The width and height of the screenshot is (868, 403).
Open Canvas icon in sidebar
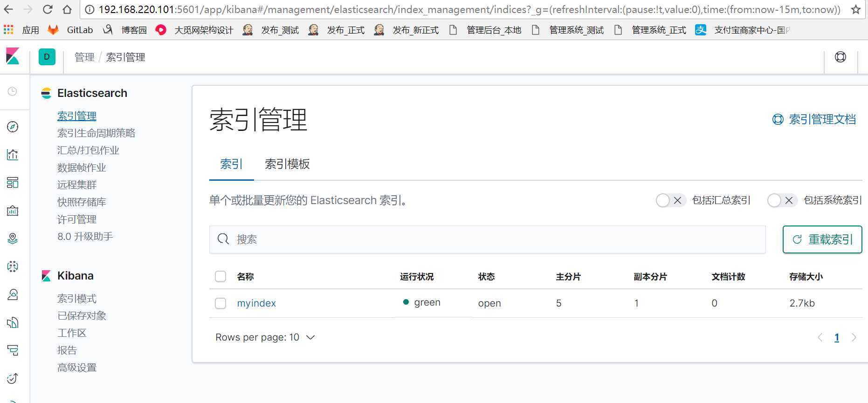(x=13, y=211)
